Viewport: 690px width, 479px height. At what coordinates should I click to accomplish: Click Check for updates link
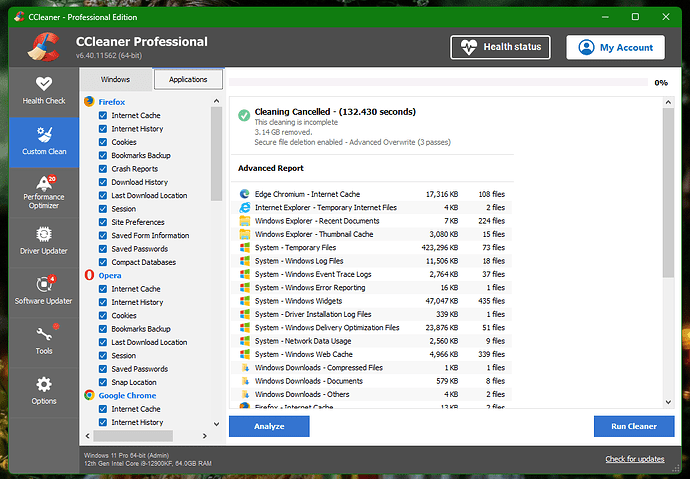coord(635,459)
